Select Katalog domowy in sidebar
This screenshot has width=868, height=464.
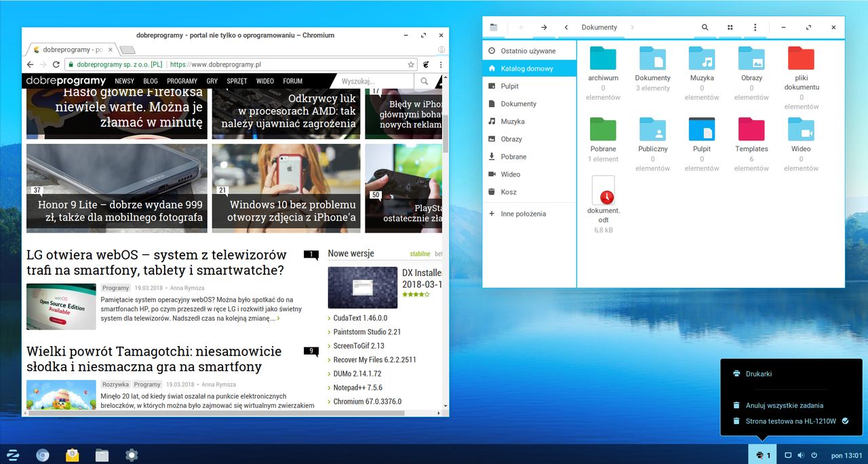coord(529,69)
